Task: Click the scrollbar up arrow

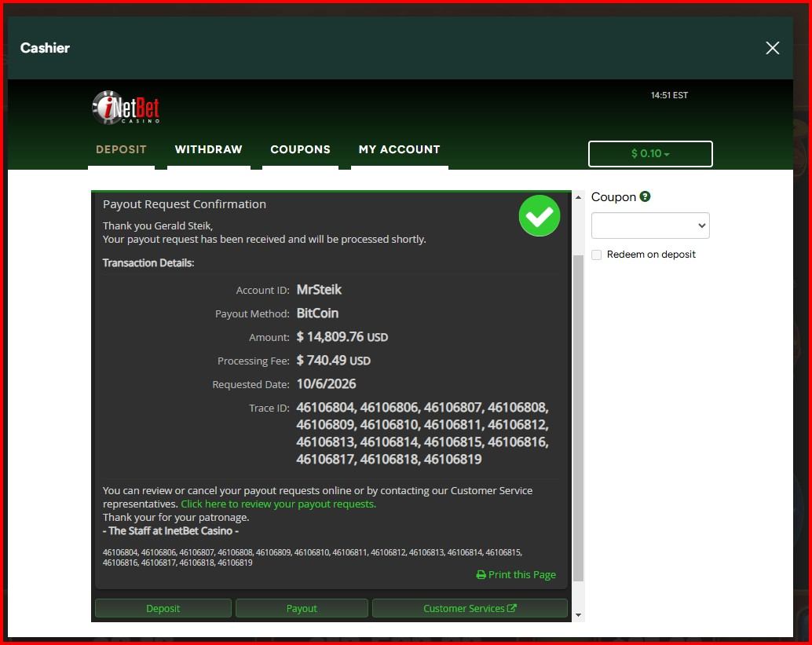Action: (579, 197)
